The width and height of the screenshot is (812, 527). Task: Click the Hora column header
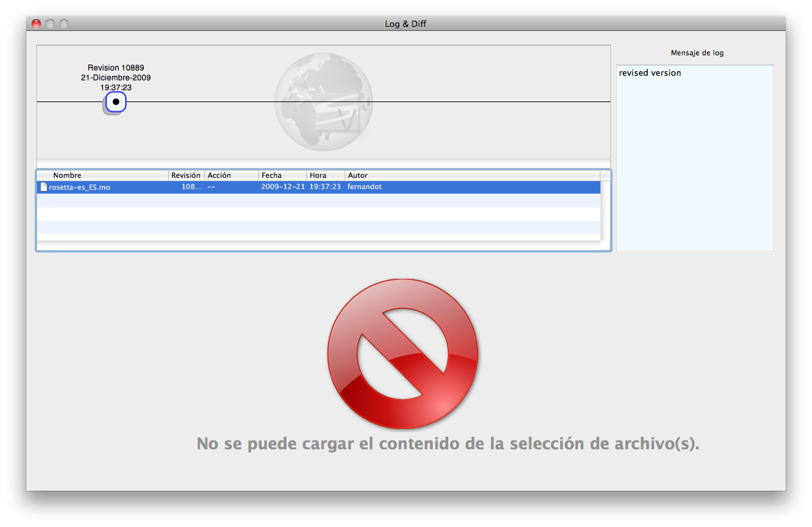325,175
